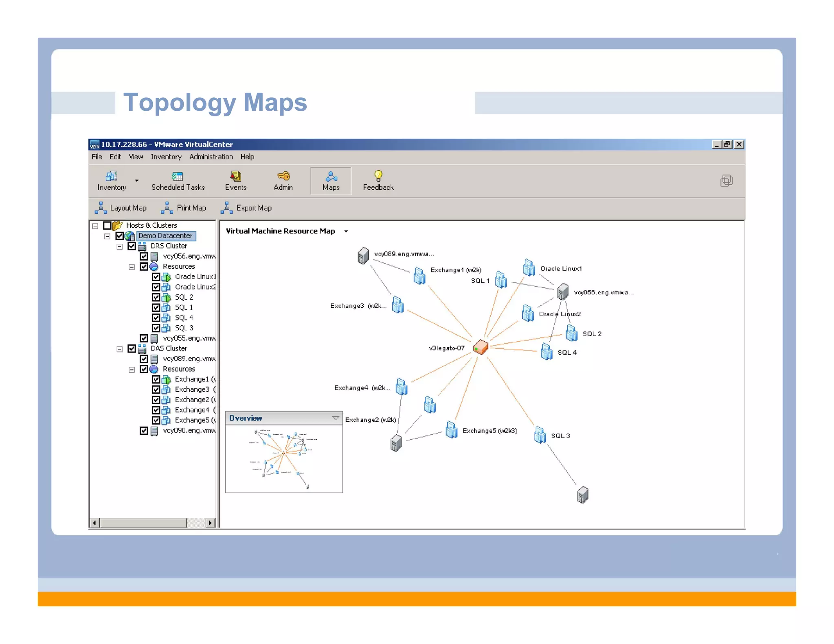Collapse Resources under DAS Cluster
This screenshot has width=834, height=644.
tap(132, 370)
